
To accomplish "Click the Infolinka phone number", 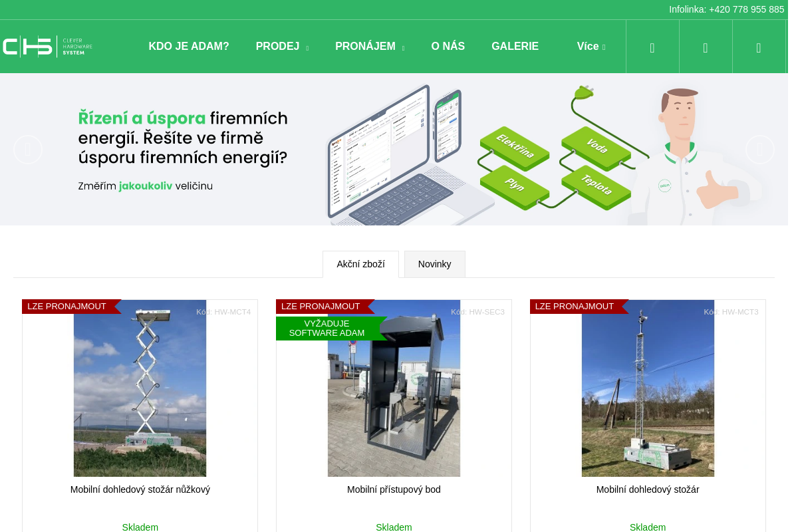I will pyautogui.click(x=746, y=9).
